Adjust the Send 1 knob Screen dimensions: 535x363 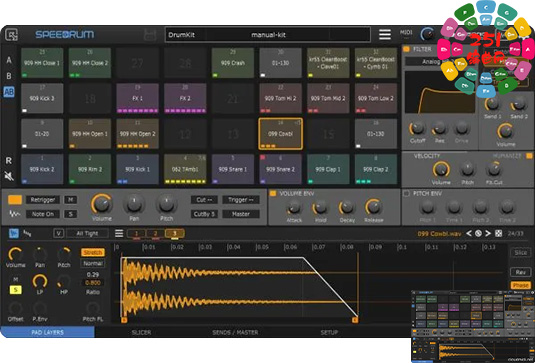pyautogui.click(x=492, y=104)
